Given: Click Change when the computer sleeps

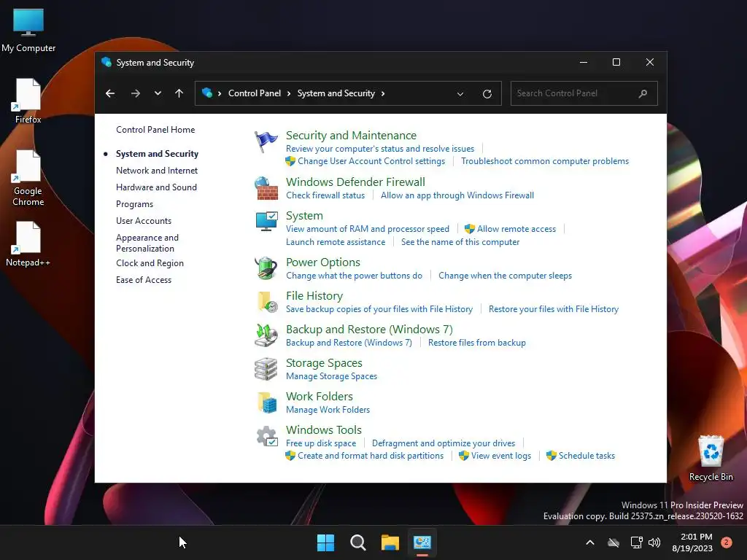Looking at the screenshot, I should [505, 276].
